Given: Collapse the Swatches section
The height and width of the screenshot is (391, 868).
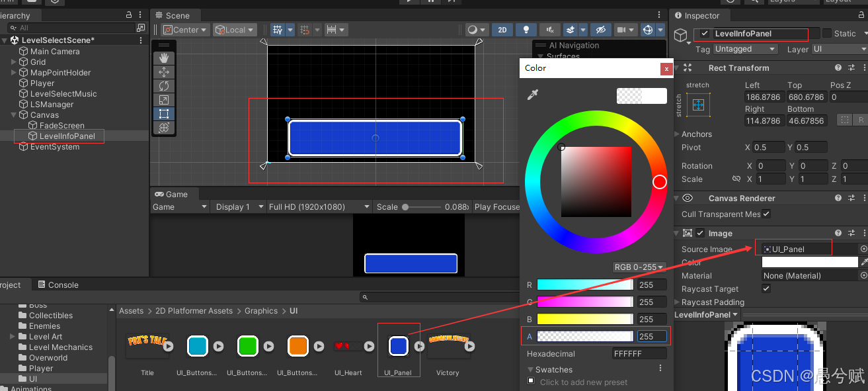Looking at the screenshot, I should coord(531,370).
